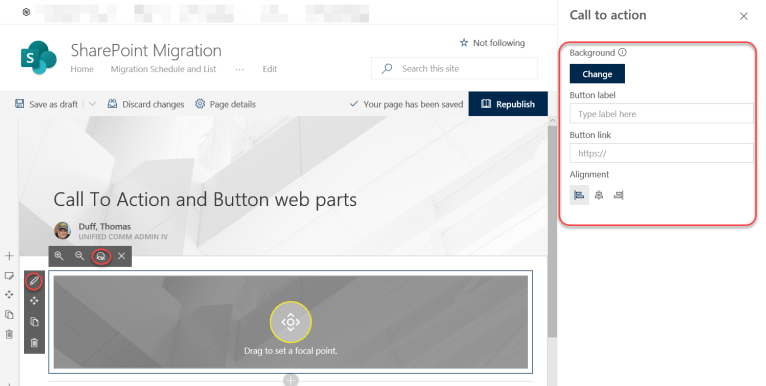Image resolution: width=766 pixels, height=386 pixels.
Task: Click the icon at top-left of browser bar
Action: (x=26, y=12)
